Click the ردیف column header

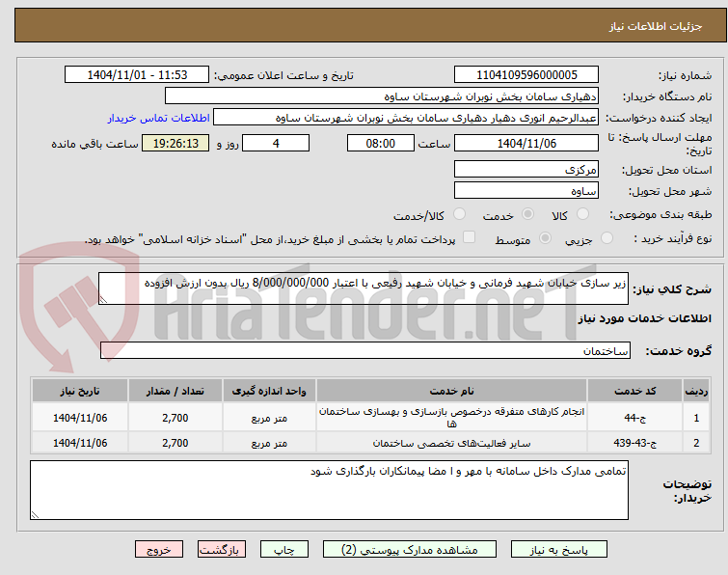696,391
